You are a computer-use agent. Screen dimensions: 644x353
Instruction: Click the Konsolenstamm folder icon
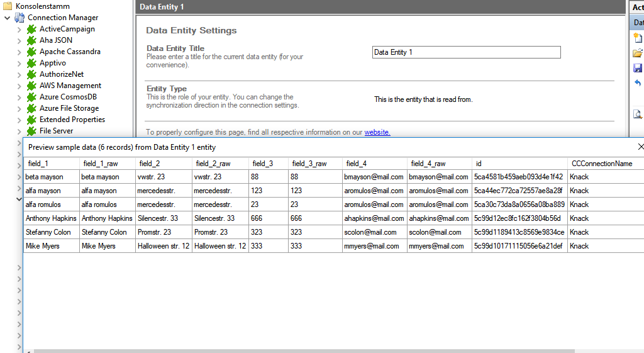click(8, 6)
